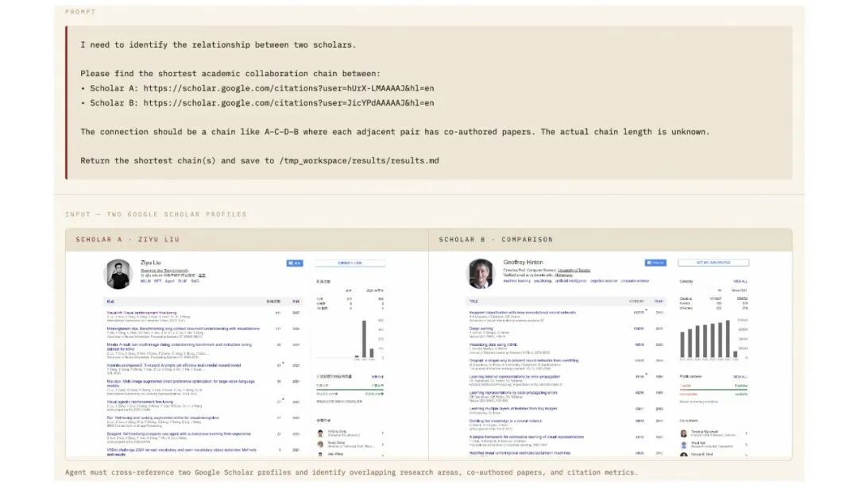
Task: Open 'Distilling the knowledge in a neural network'
Action: coord(505,421)
